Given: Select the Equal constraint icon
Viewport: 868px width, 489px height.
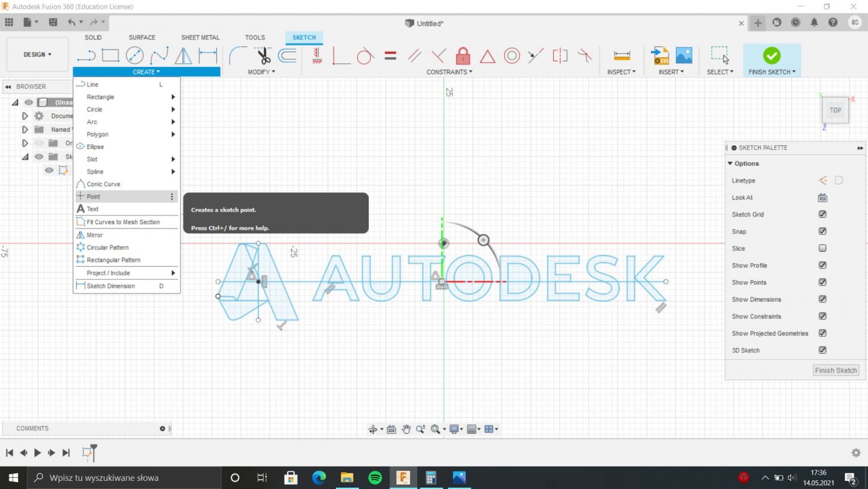Looking at the screenshot, I should click(x=390, y=56).
